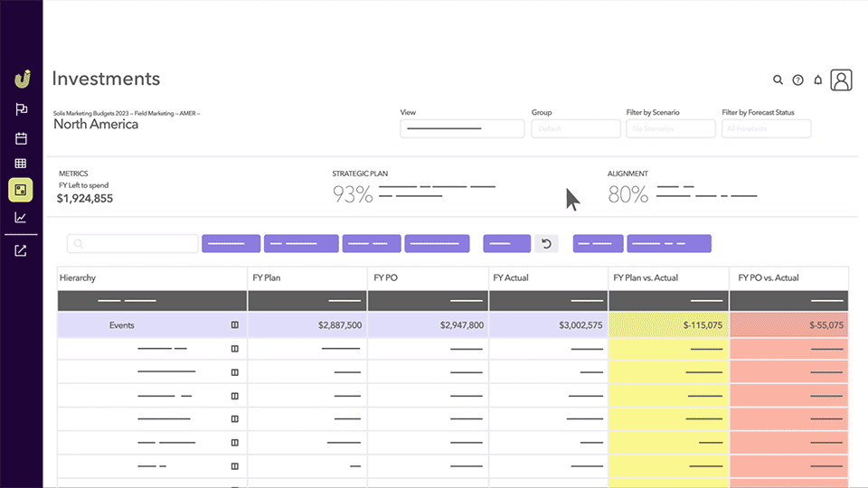
Task: Click the external link export sidebar icon
Action: click(x=21, y=250)
